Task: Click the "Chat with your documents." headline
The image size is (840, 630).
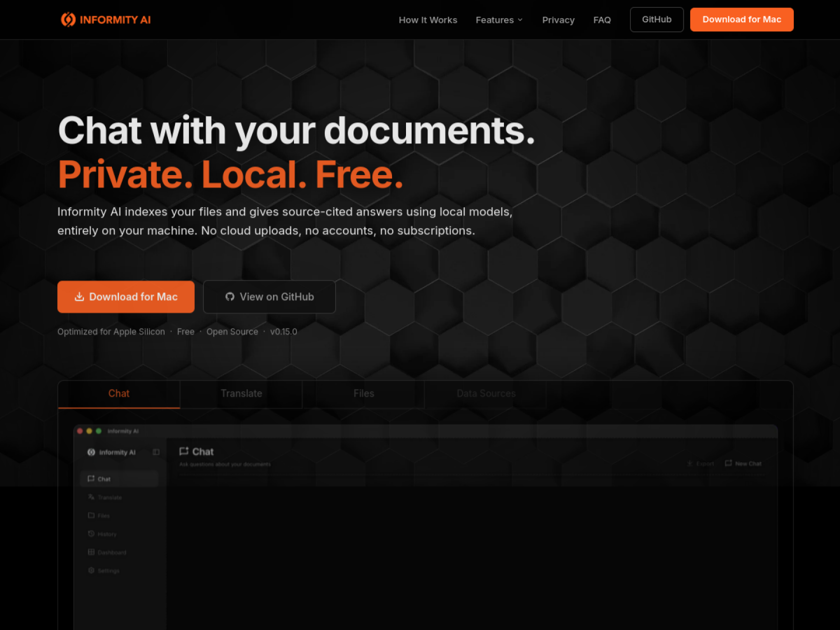Action: tap(296, 130)
